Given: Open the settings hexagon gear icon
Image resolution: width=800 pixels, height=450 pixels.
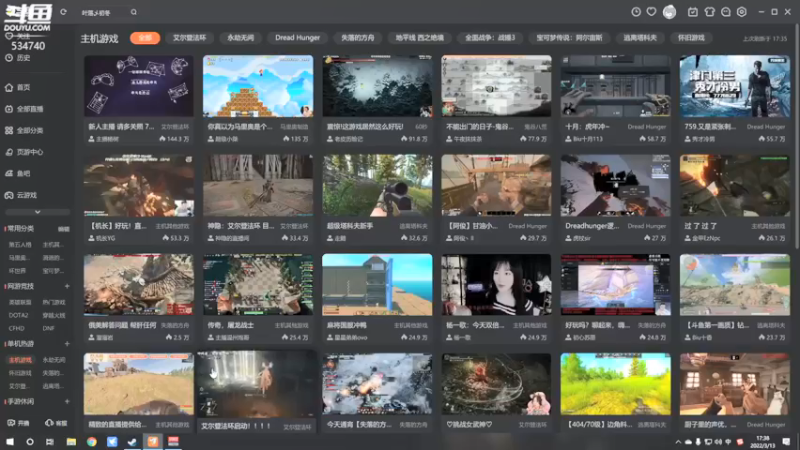Looking at the screenshot, I should [x=742, y=12].
